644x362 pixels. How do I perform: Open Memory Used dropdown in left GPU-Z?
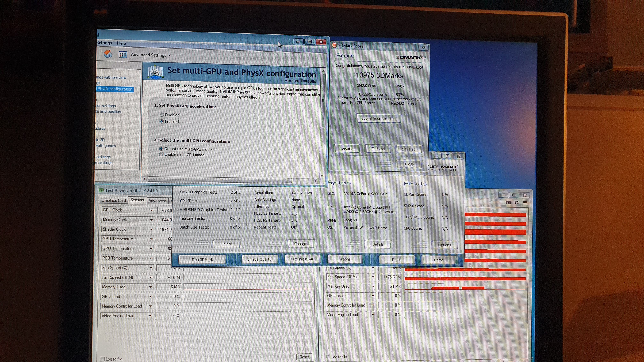pos(150,287)
